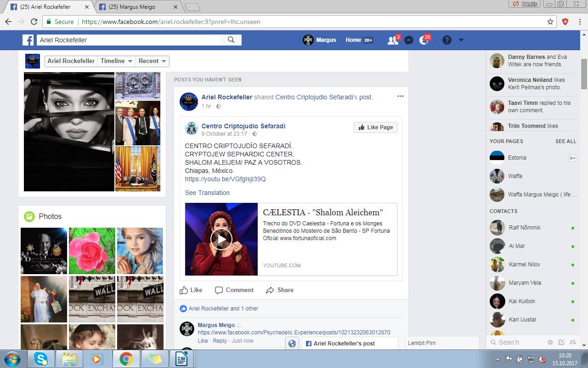Open the friend requests icon
Screen dimensions: 588x368
tap(393, 40)
